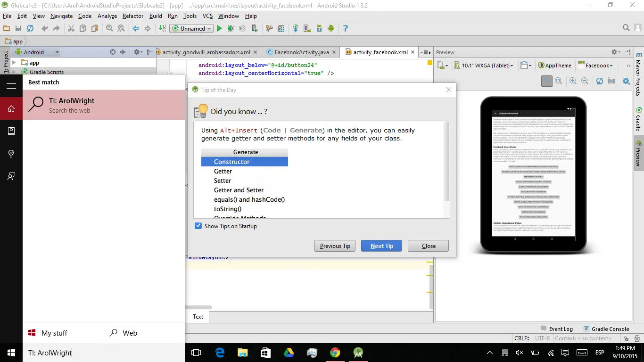Open Project panel gear settings dropdown
Screen dimensions: 644x362
click(x=138, y=52)
